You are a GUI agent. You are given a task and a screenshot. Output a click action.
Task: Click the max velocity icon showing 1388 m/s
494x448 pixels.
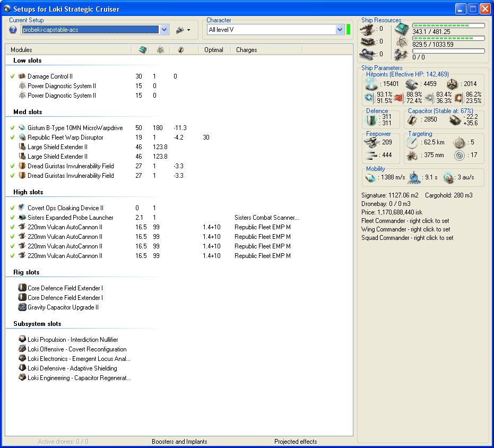coord(370,177)
